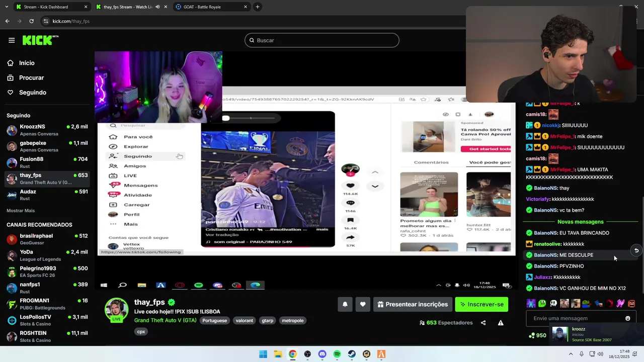Screen dimensions: 644x362
Task: Open KroozzNS channel in Seguindo list
Action: click(x=47, y=130)
